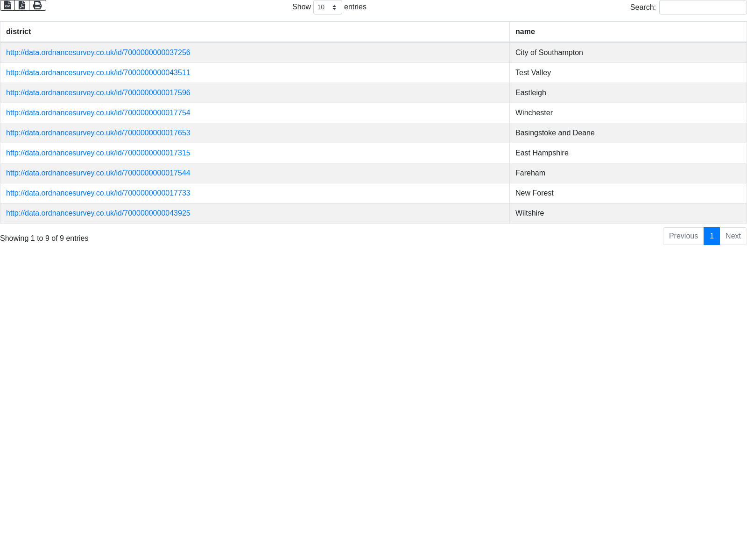Export the table as PDF

[22, 5]
